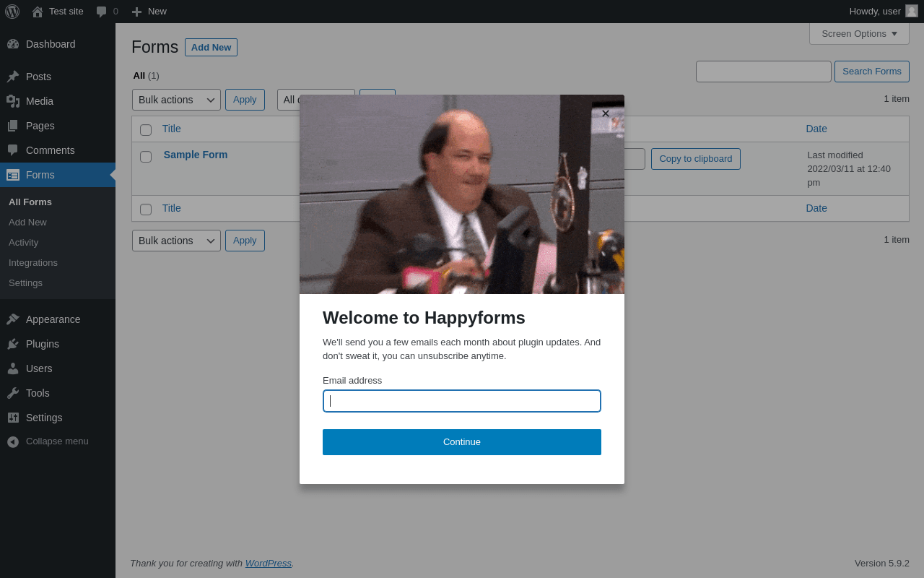This screenshot has height=578, width=924.
Task: Click the Version 5.9.2 footer text
Action: pos(882,563)
